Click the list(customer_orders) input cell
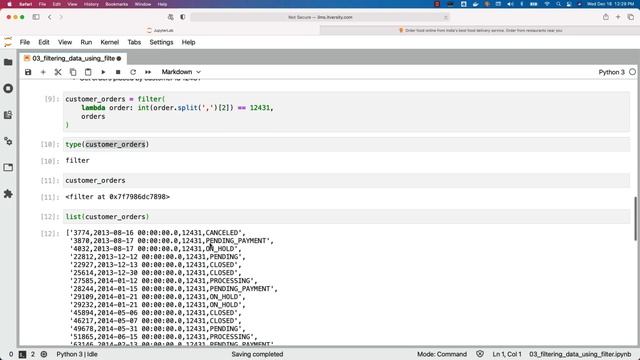 (x=346, y=217)
